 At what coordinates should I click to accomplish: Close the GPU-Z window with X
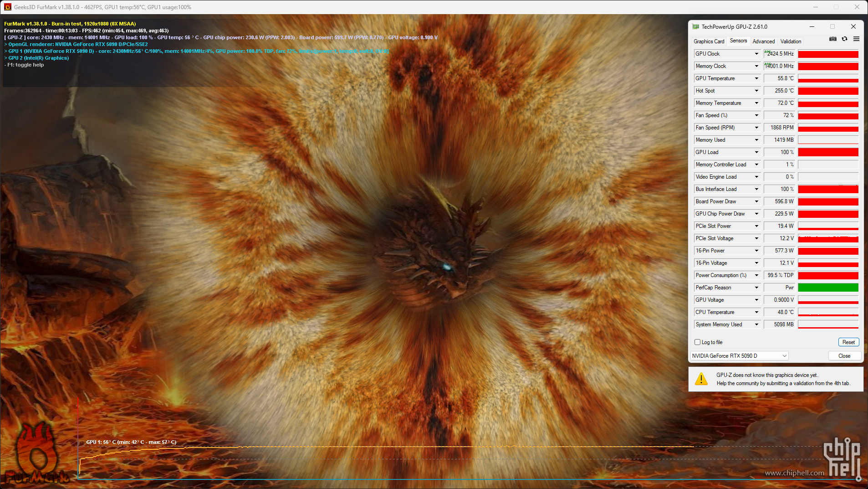[853, 26]
